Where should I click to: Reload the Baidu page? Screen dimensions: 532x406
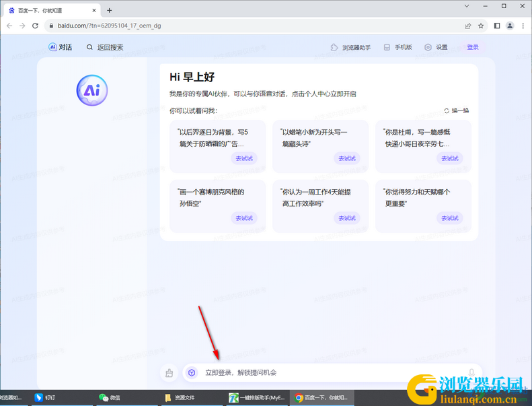coord(35,26)
